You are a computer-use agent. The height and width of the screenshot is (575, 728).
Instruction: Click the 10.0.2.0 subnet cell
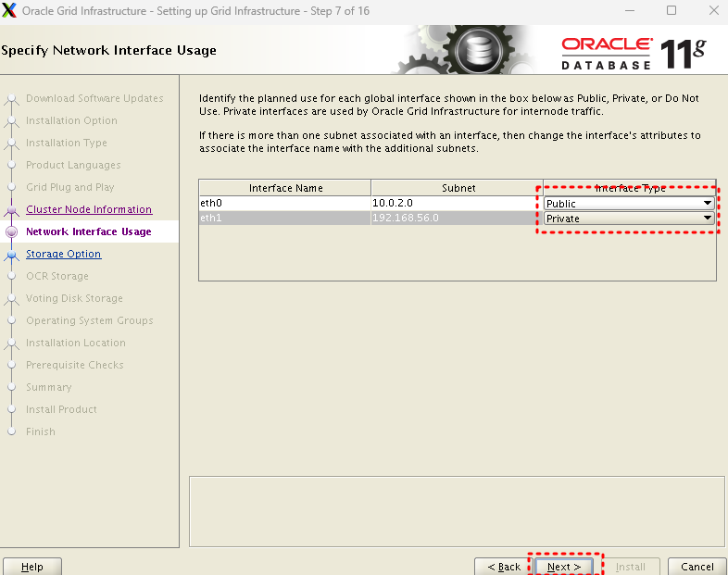coord(457,203)
